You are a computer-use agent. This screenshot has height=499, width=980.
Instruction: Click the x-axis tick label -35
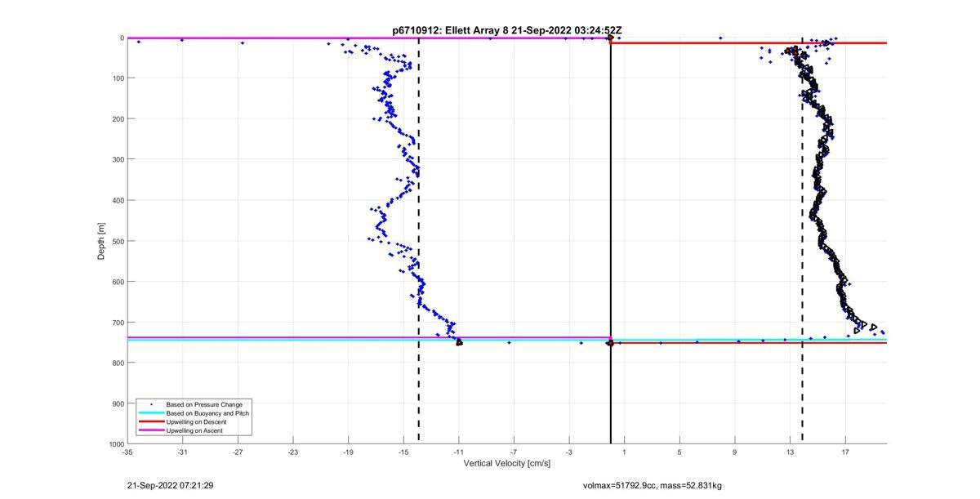127,452
